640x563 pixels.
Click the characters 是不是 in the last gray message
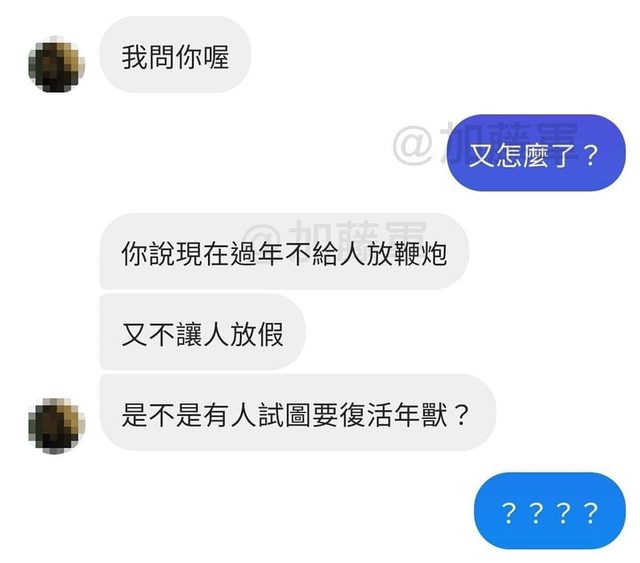tap(162, 415)
